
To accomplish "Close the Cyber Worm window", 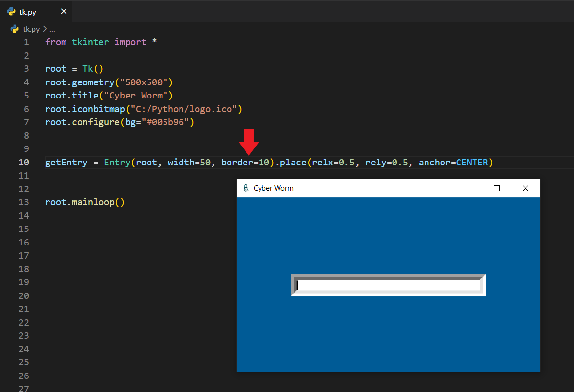I will pyautogui.click(x=525, y=188).
